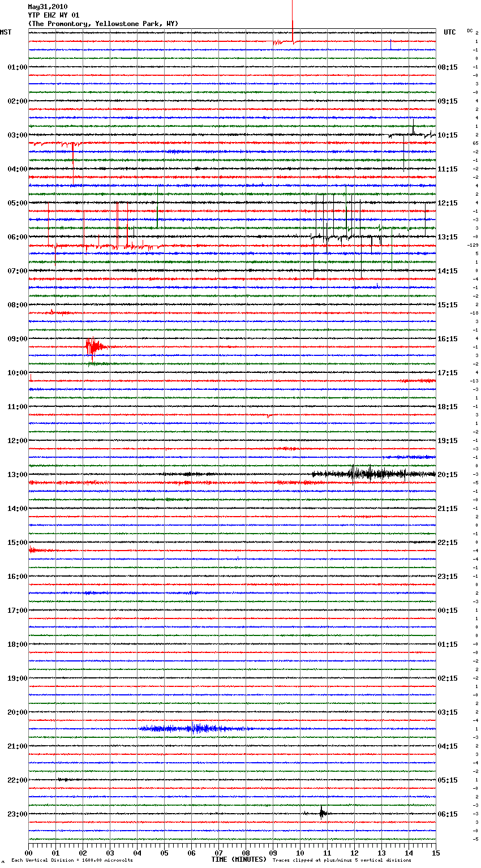Select the 18:00 MST time label
This screenshot has width=481, height=868.
[x=18, y=644]
